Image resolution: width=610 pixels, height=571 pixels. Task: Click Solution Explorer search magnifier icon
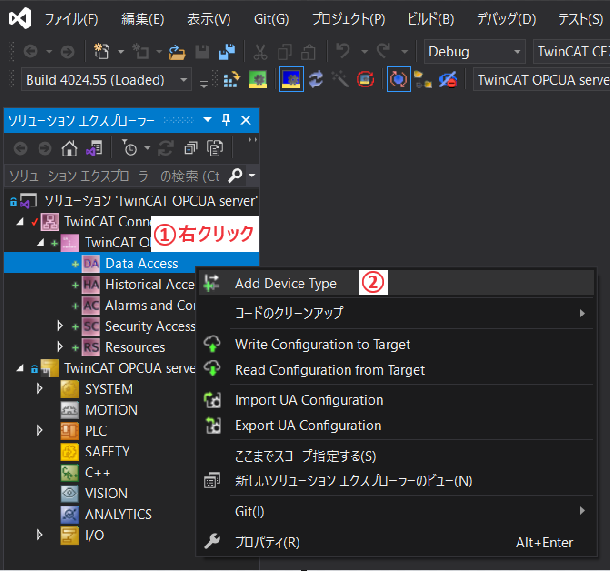pos(235,175)
